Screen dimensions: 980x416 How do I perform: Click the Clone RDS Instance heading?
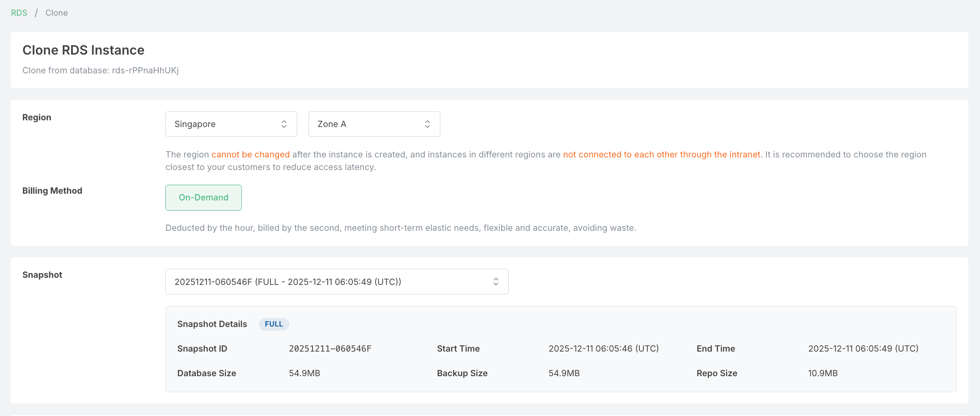point(84,50)
